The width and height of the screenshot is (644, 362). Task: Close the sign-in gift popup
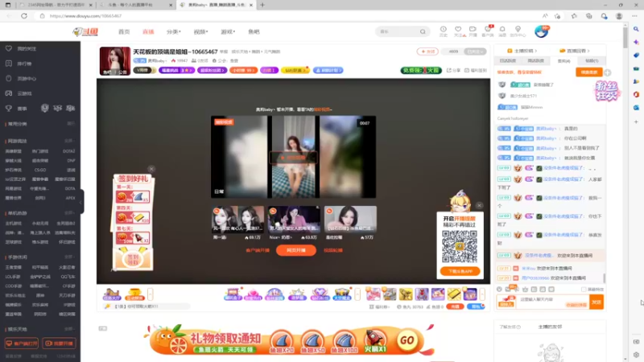click(151, 169)
